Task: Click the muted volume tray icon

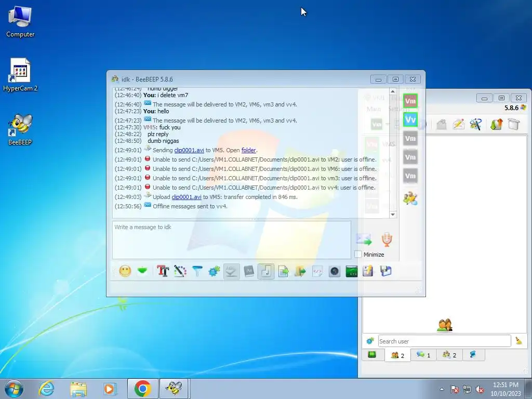Action: click(x=480, y=390)
